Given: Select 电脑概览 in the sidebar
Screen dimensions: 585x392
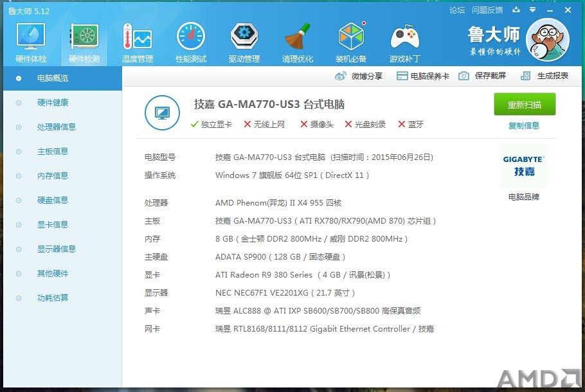Looking at the screenshot, I should (x=63, y=78).
